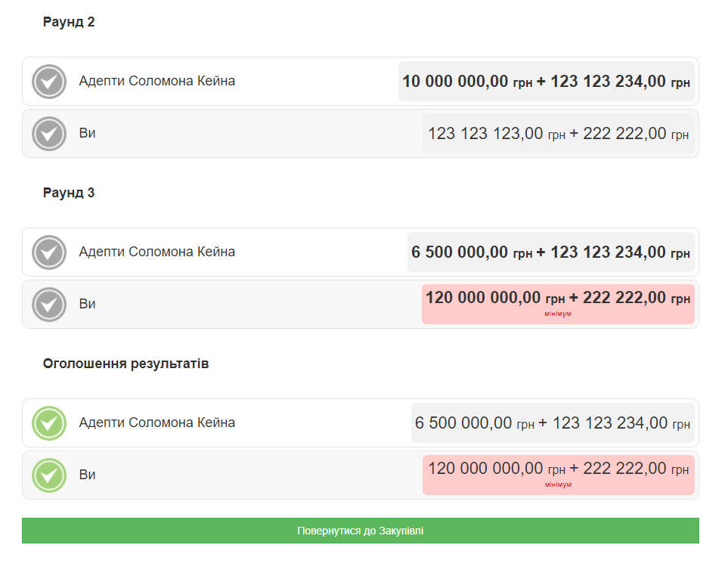Click green checkmark for Адепти in Оголошення результатів

click(x=49, y=423)
